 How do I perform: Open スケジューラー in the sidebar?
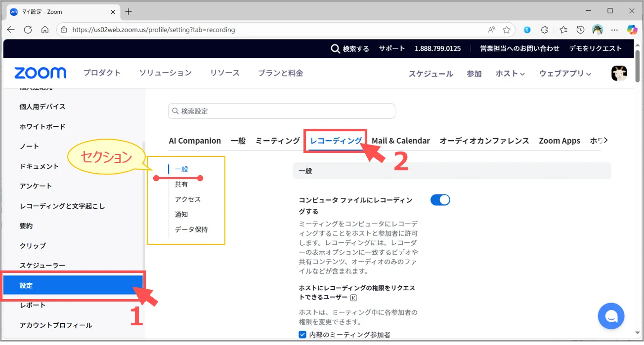pos(43,266)
